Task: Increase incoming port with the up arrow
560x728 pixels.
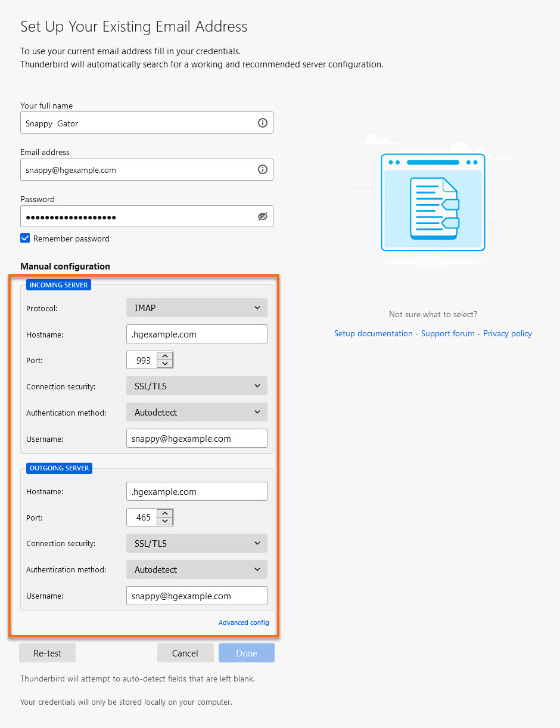Action: point(165,356)
